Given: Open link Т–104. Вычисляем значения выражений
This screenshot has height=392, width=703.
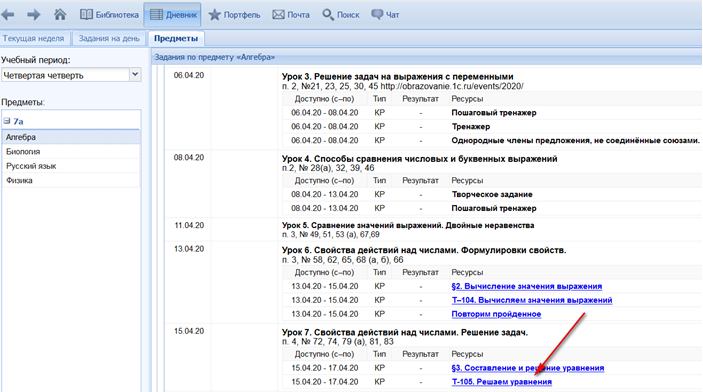Looking at the screenshot, I should coord(532,300).
